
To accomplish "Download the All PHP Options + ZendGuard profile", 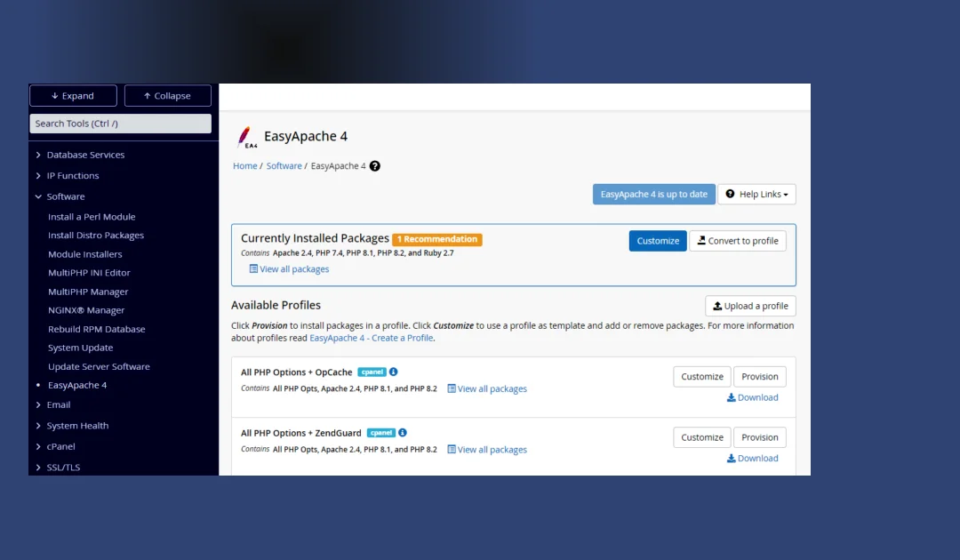I will pos(753,458).
